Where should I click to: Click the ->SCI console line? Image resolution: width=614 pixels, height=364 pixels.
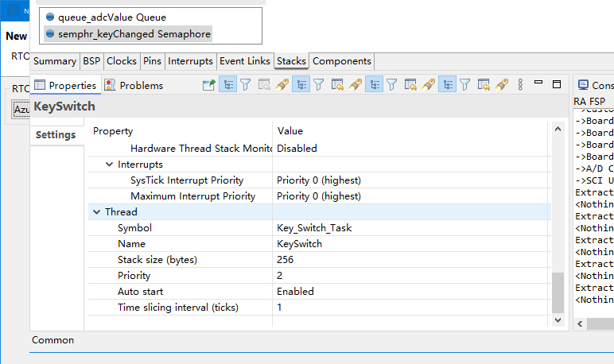click(594, 180)
